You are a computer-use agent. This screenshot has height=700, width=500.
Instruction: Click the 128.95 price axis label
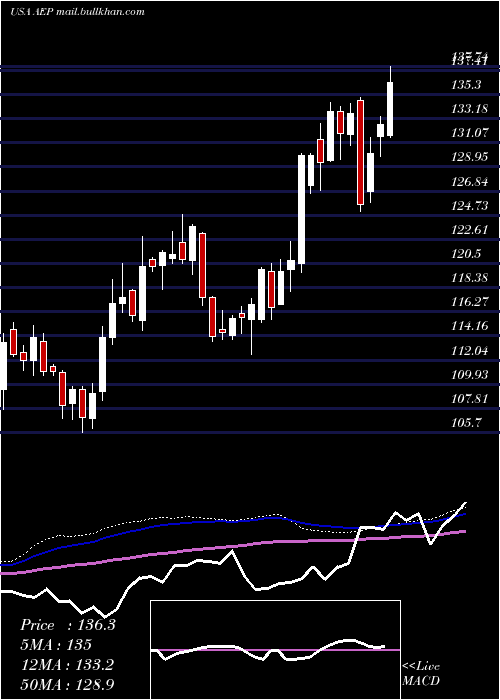pos(470,156)
